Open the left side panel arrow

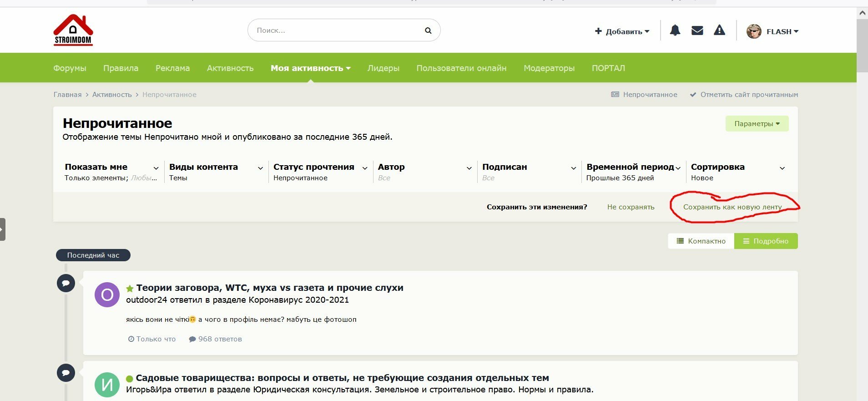point(2,229)
